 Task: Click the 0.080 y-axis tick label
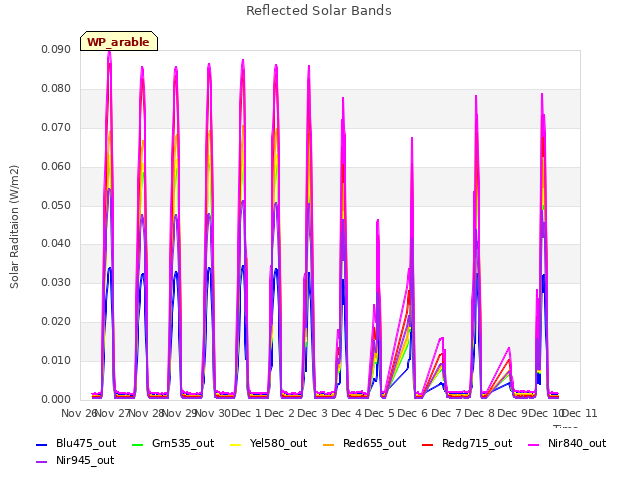56,89
